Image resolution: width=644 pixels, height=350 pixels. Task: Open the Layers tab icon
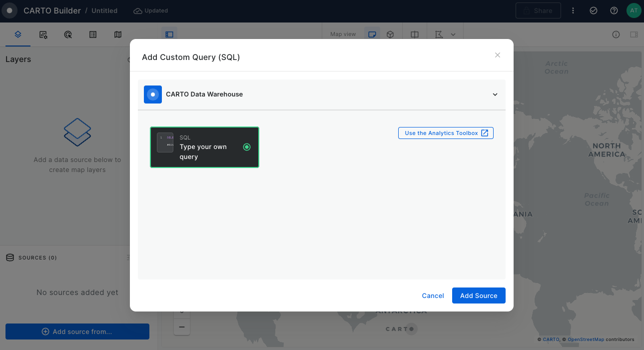click(x=18, y=34)
